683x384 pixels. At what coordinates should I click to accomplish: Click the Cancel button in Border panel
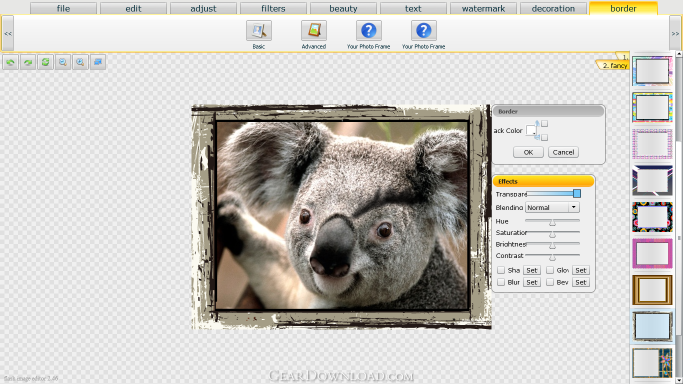(x=563, y=152)
